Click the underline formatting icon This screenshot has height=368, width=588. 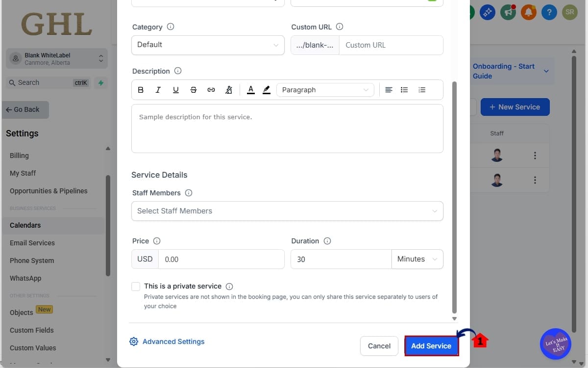coord(175,90)
